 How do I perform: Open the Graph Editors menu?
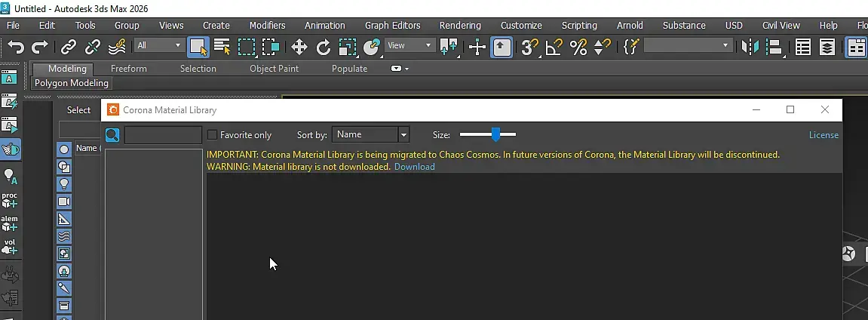click(x=392, y=25)
